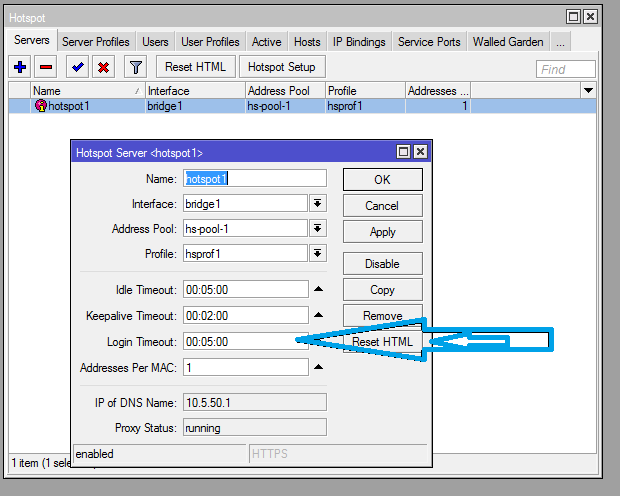Screen dimensions: 620x496
Task: Open the Hosts tab
Action: 307,42
